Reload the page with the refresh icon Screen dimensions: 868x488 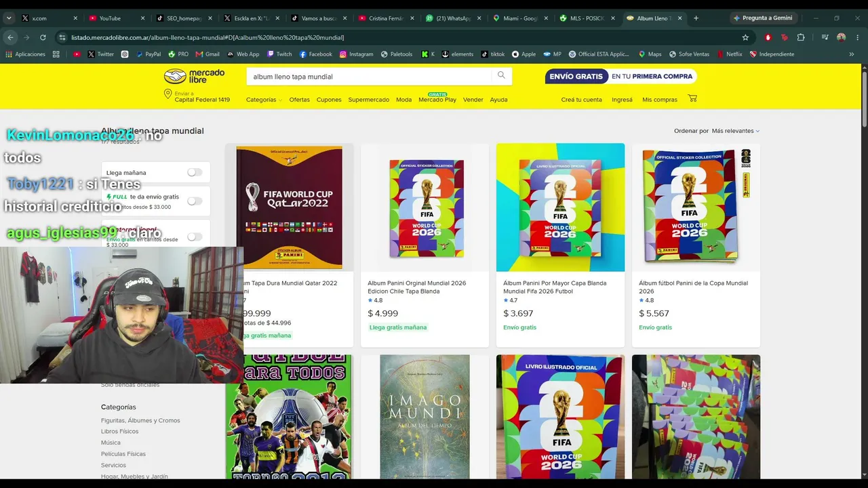(x=43, y=37)
